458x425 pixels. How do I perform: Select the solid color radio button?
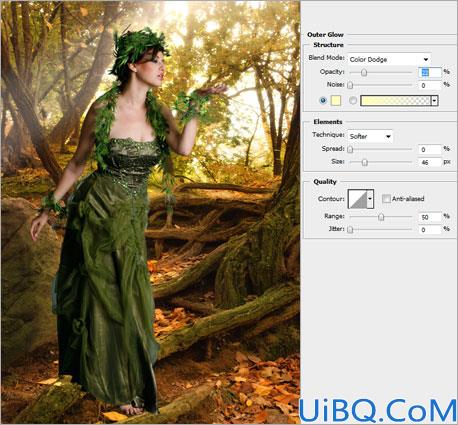tap(323, 100)
